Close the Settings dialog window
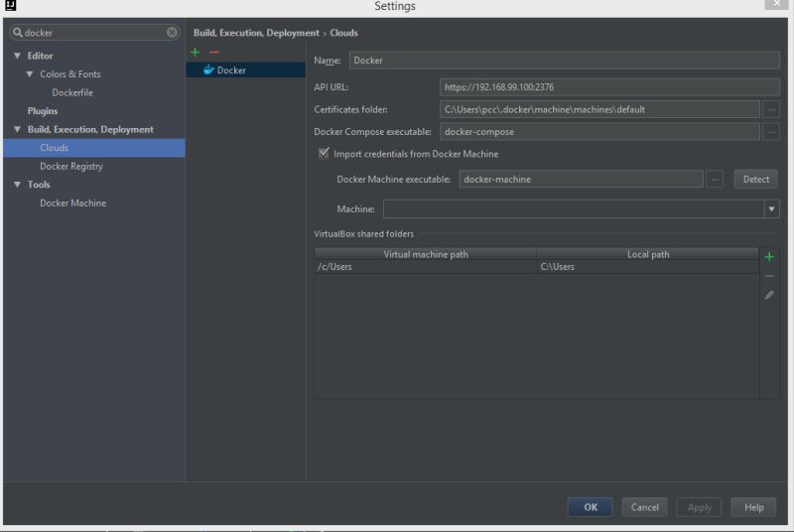 tap(776, 4)
